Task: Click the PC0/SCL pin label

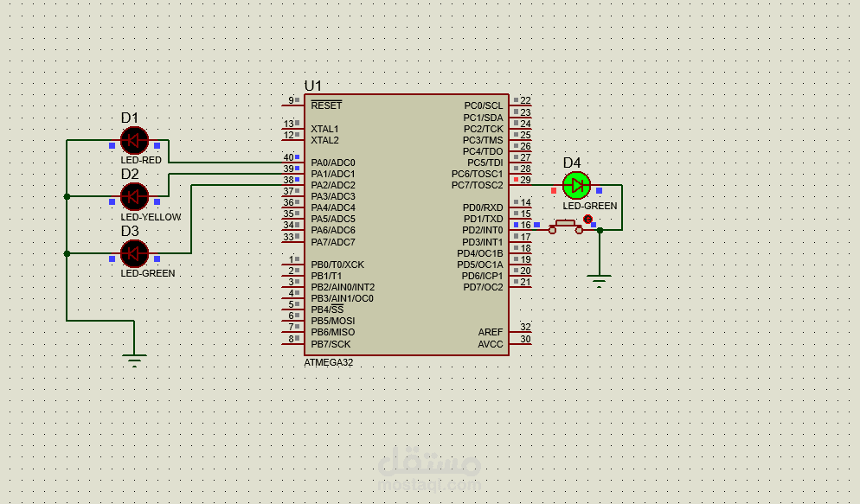Action: click(483, 105)
